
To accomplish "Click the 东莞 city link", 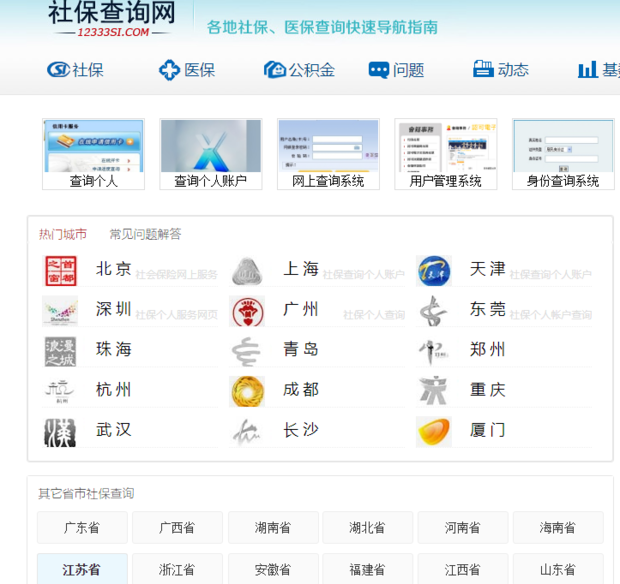I will pos(488,309).
